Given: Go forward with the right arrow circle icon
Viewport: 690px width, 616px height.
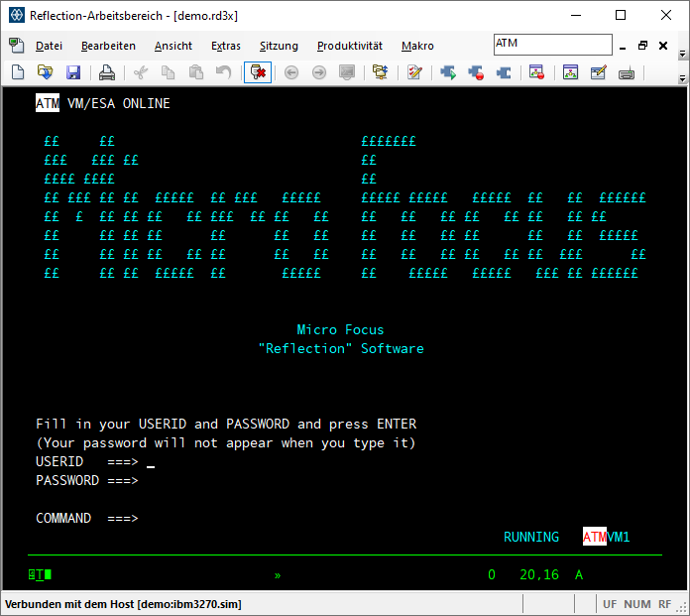Looking at the screenshot, I should [319, 72].
